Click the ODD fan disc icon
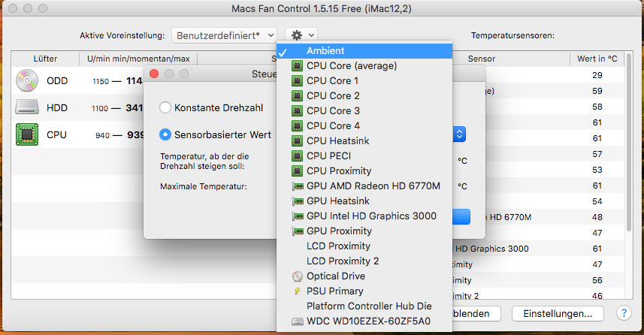 click(x=27, y=80)
